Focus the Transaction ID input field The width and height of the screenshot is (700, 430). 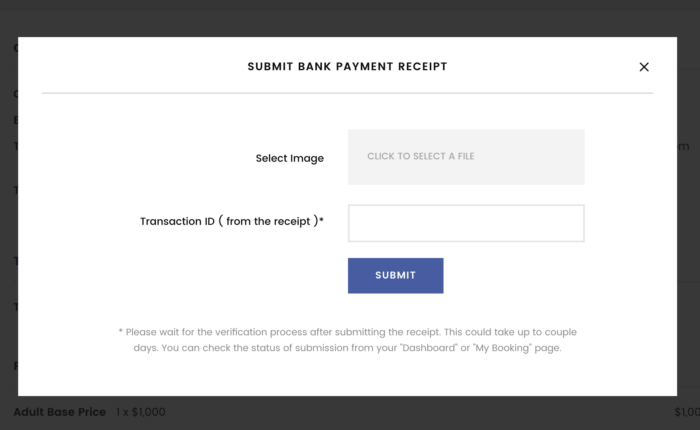click(465, 223)
